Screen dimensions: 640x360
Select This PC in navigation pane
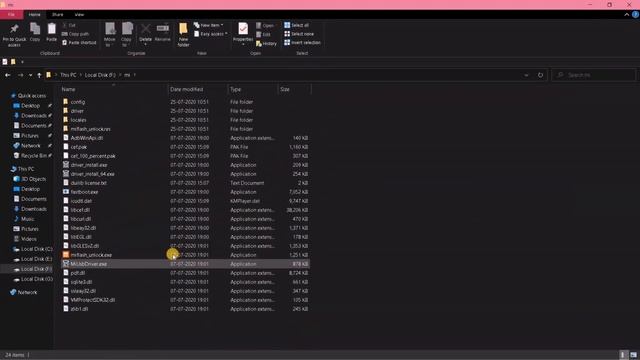pos(26,169)
